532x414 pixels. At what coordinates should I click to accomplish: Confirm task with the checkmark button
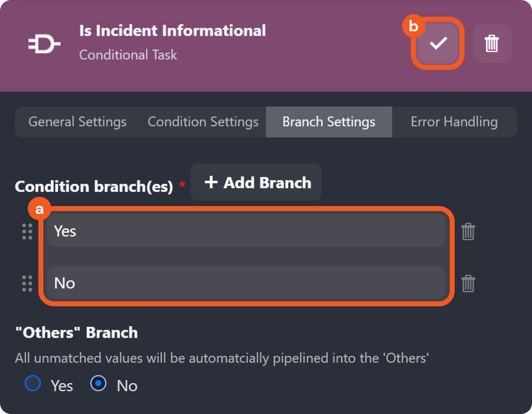pyautogui.click(x=438, y=43)
